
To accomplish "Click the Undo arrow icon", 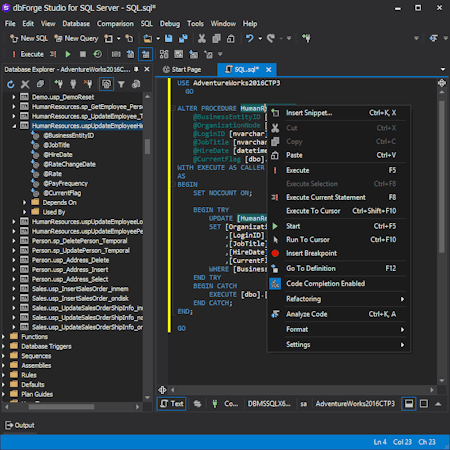I will [x=250, y=39].
